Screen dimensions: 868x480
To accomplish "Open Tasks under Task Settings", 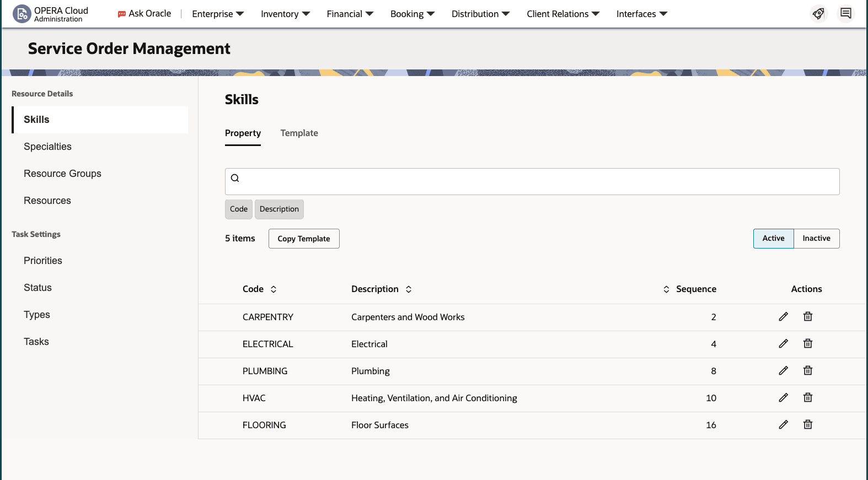I will pos(100,342).
